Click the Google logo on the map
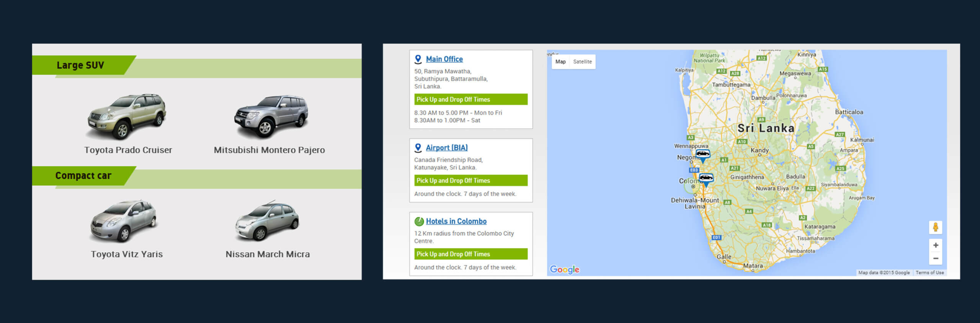The image size is (980, 323). click(564, 269)
